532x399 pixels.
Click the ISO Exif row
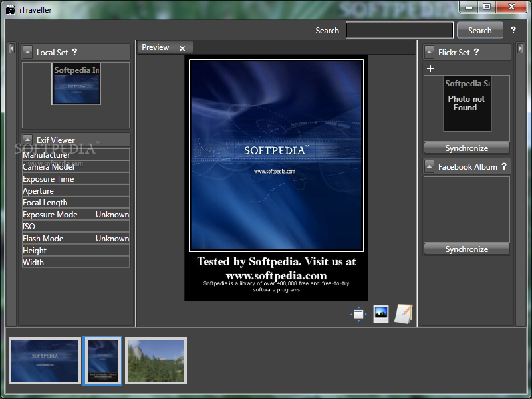[76, 226]
